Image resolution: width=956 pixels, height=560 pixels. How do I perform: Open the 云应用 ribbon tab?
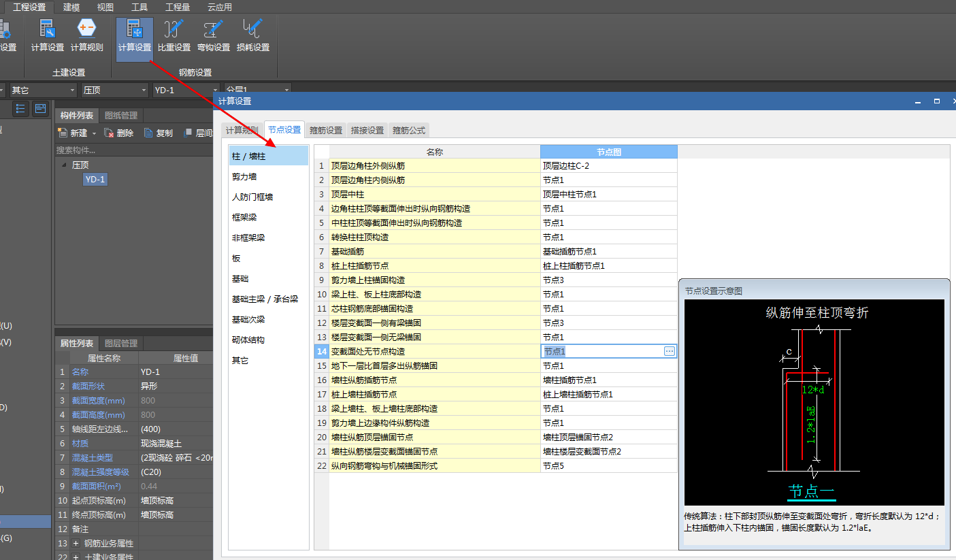tap(220, 7)
